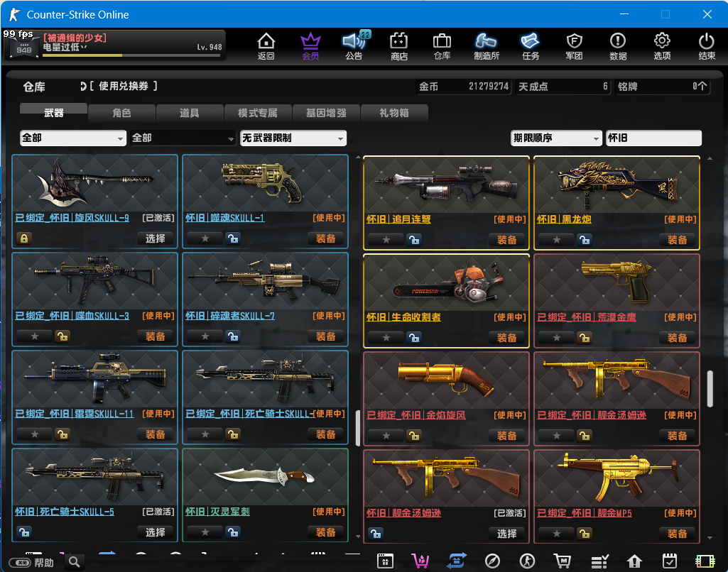
Task: Open the 无武器限制 dropdown
Action: tap(293, 138)
